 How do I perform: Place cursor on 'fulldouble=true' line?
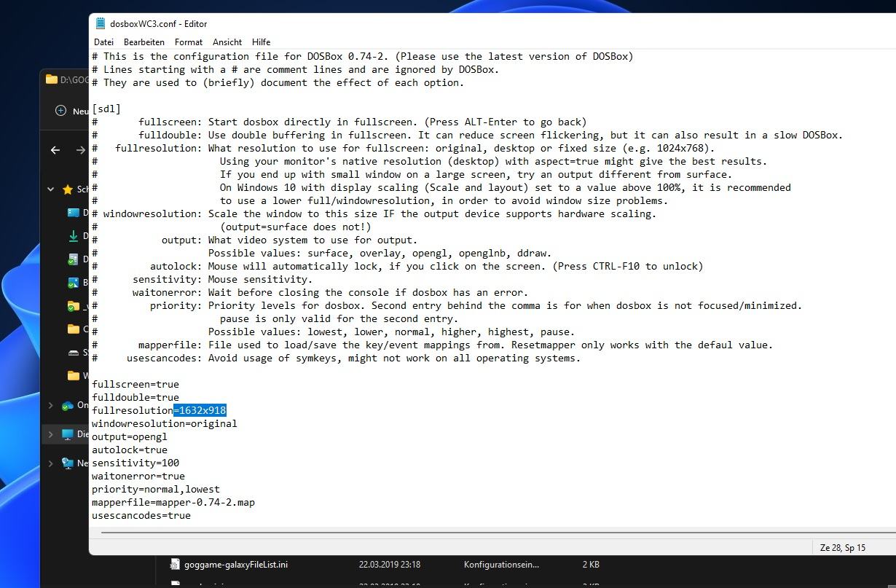[135, 397]
